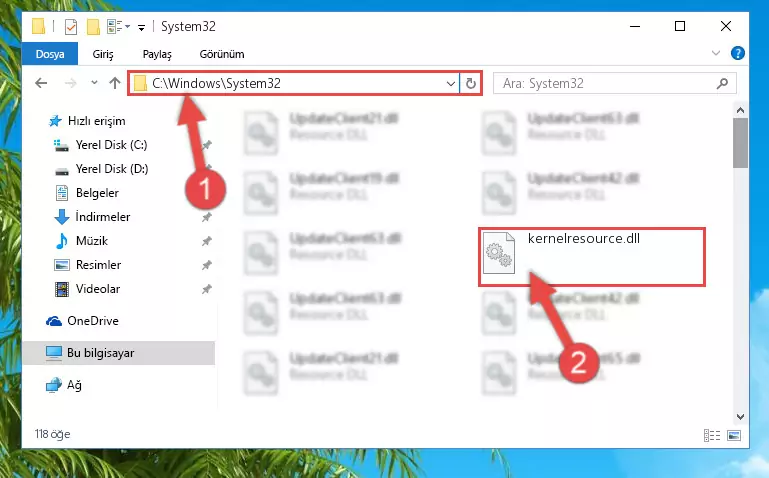This screenshot has width=769, height=478.
Task: Expand the ribbon with the chevron
Action: [x=716, y=53]
